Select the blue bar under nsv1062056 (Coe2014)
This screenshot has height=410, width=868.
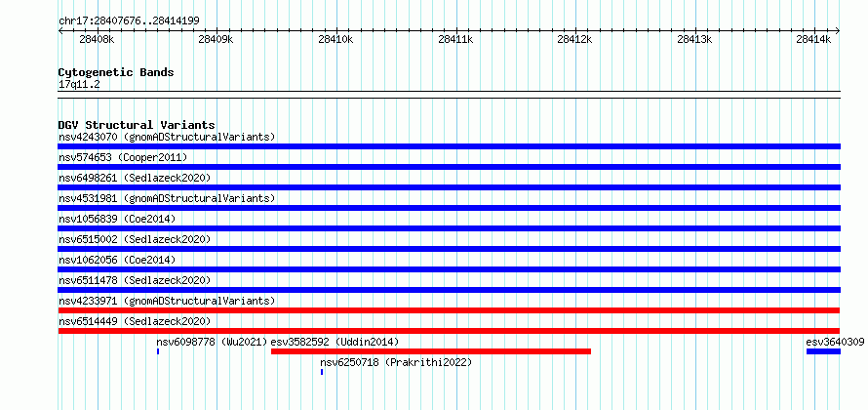point(449,269)
